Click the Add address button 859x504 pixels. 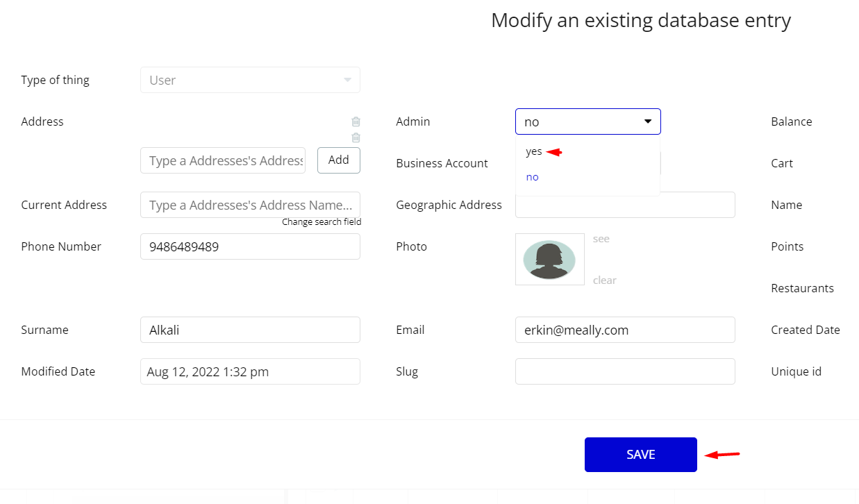click(339, 160)
